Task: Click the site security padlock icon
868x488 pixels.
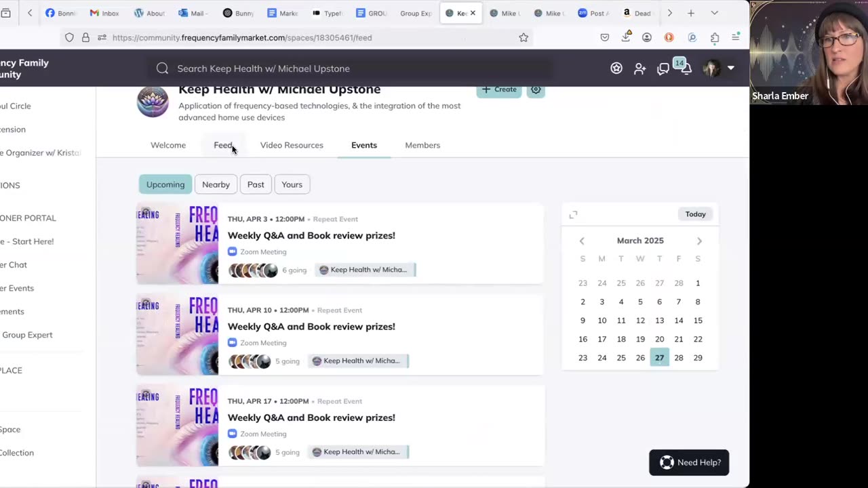Action: [x=85, y=37]
